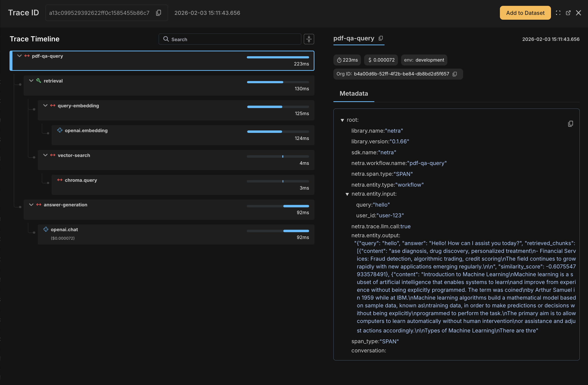Viewport: 588px width, 385px height.
Task: Click the openai.chat model icon
Action: click(x=46, y=229)
